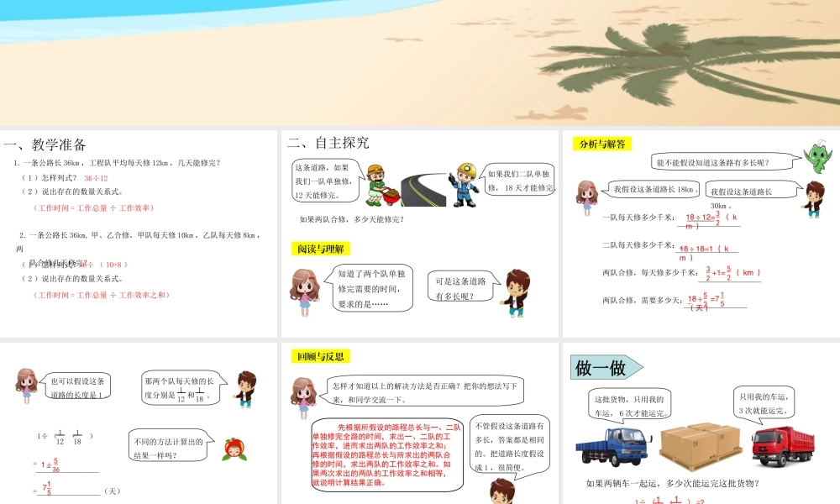840x504 pixels.
Task: Select red text ending with 工作效率之和
Action: 102,295
